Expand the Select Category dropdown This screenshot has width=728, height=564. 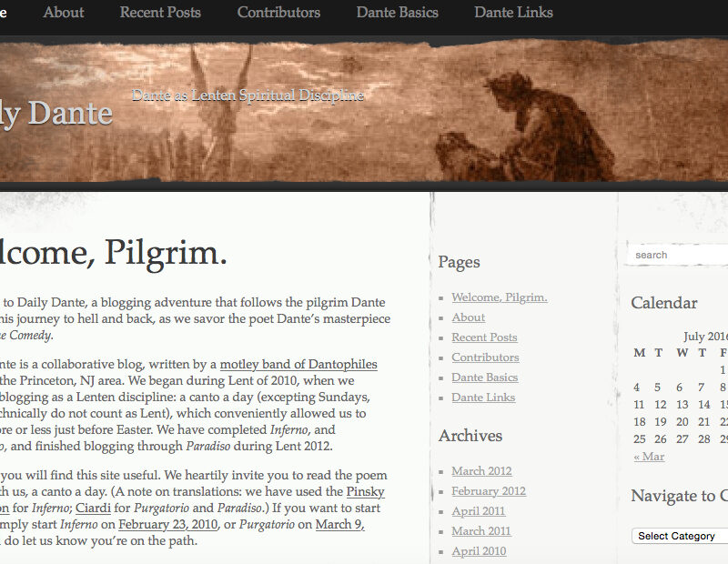point(679,536)
